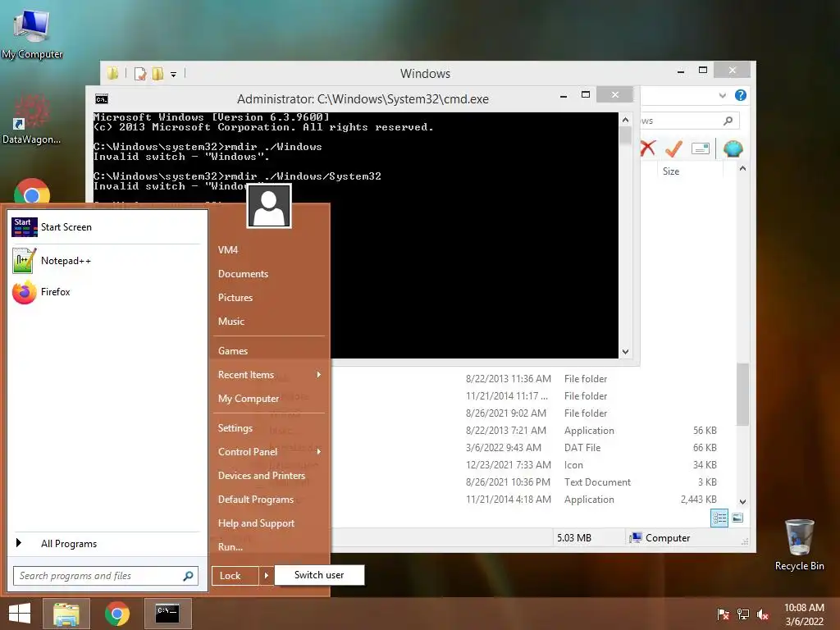Screen dimensions: 840x630
Task: Launch Firefox from start menu
Action: point(106,292)
